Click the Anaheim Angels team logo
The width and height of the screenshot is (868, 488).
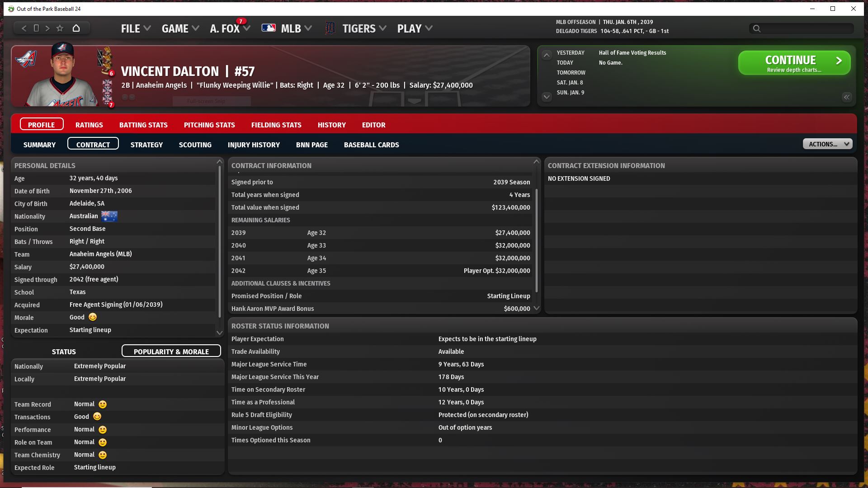[26, 59]
